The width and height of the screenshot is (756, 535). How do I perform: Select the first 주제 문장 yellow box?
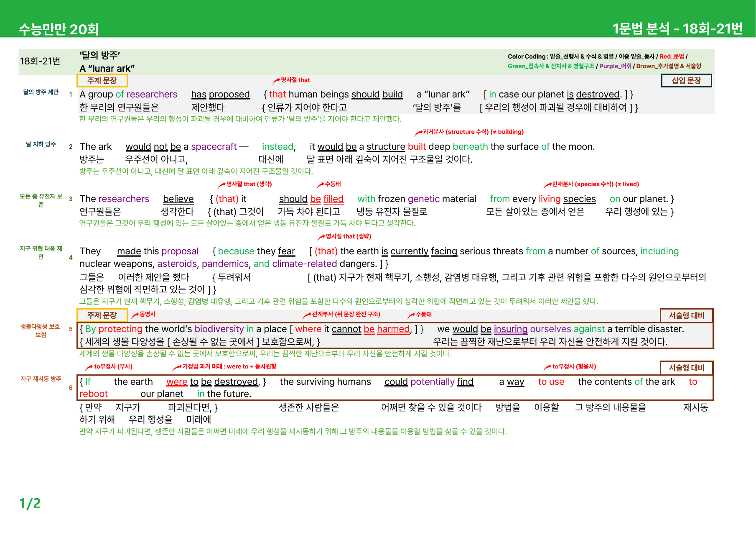click(x=102, y=80)
